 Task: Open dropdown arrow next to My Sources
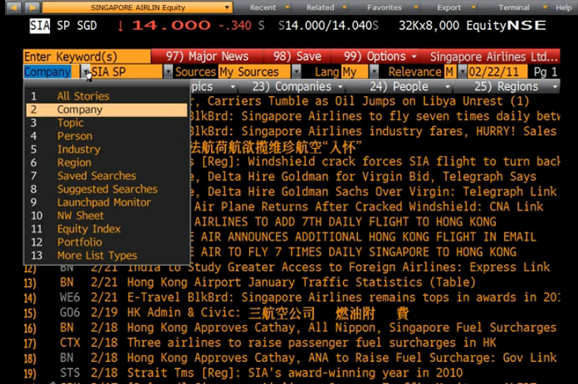pos(296,71)
